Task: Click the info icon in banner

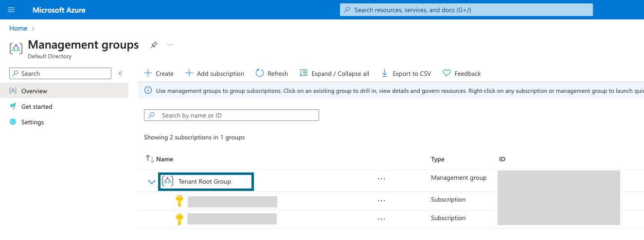Action: [x=148, y=91]
